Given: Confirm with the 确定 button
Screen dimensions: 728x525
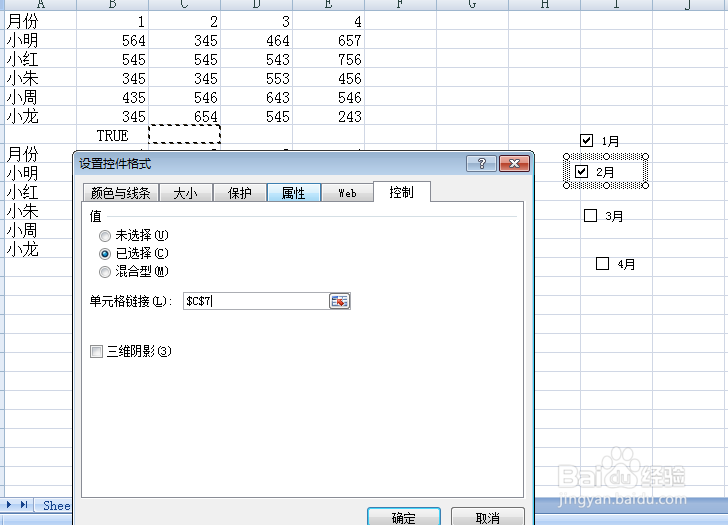Looking at the screenshot, I should (x=403, y=517).
